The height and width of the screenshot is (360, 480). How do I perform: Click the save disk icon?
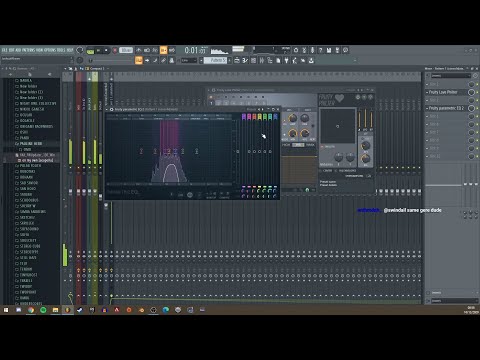click(329, 50)
